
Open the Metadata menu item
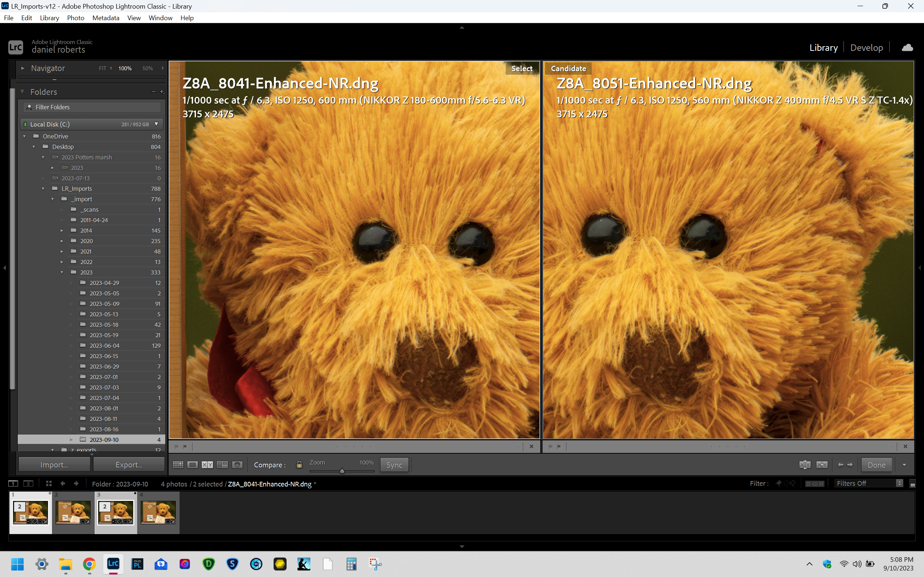click(x=106, y=18)
